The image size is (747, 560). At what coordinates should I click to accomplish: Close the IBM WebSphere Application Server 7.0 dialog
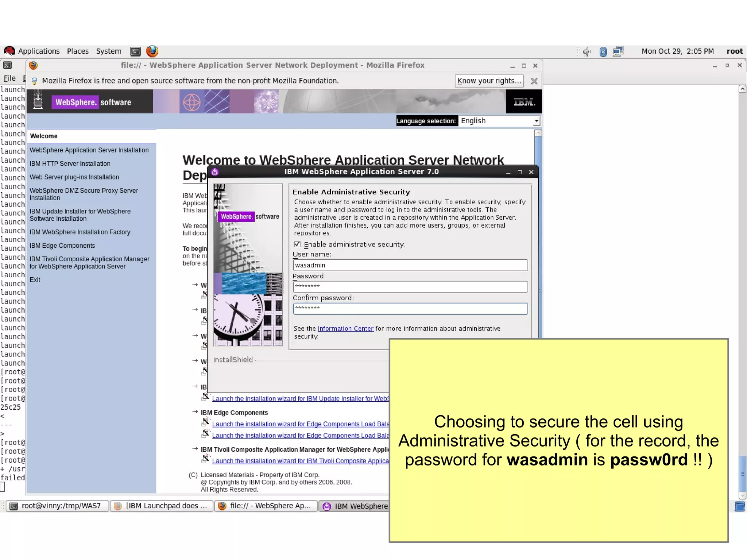pos(531,172)
